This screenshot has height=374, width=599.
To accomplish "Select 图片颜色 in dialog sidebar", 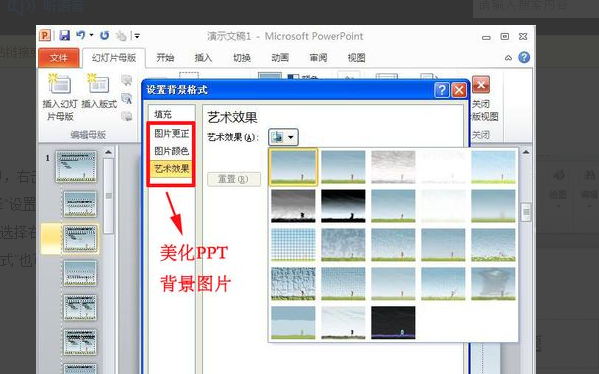I will click(x=172, y=151).
